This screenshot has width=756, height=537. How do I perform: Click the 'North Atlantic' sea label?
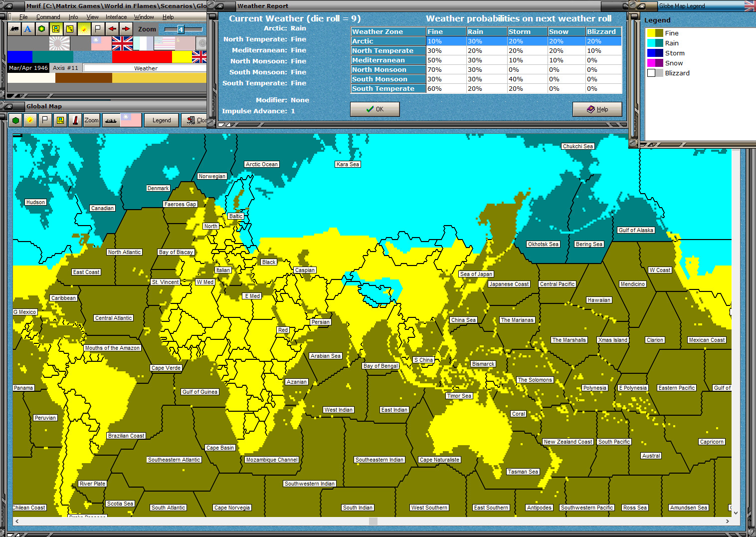125,252
